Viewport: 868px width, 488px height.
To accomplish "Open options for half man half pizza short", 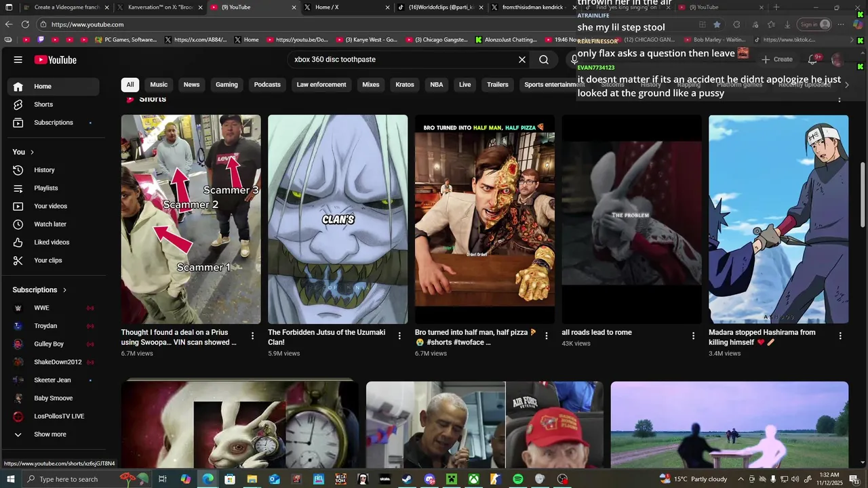I will 547,336.
